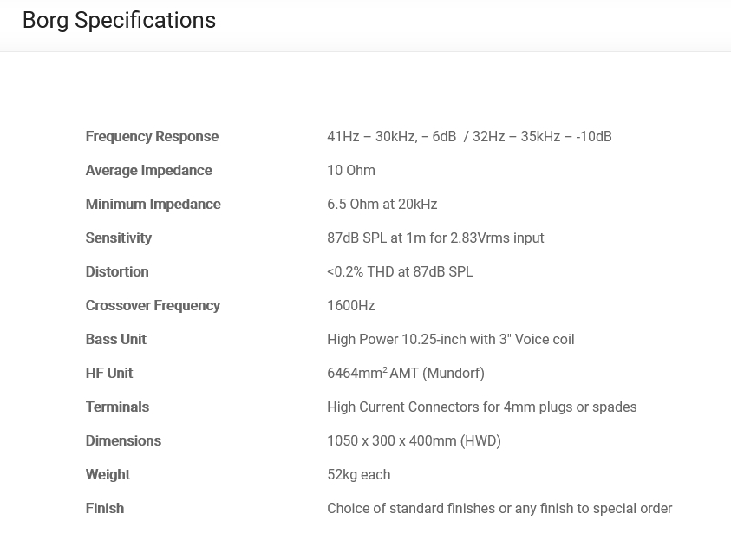The width and height of the screenshot is (731, 560).
Task: Click the 10 Ohm value
Action: tap(350, 170)
